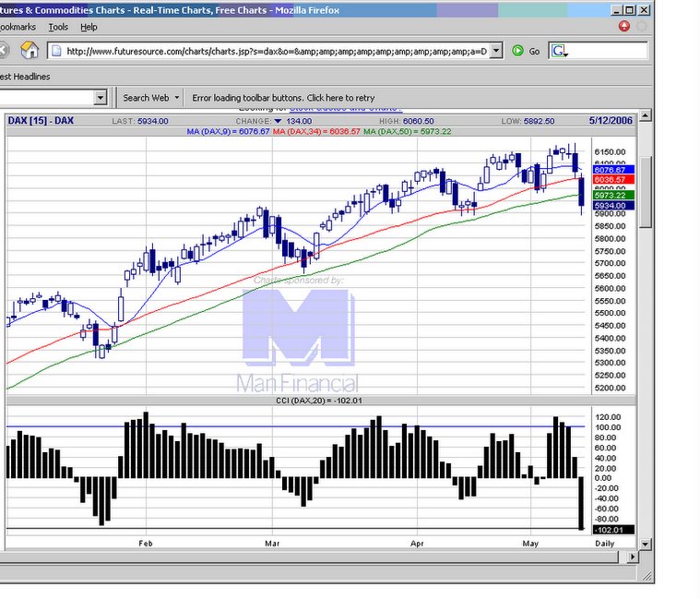
Task: Click the green 5973.22 price axis tag
Action: coord(613,195)
